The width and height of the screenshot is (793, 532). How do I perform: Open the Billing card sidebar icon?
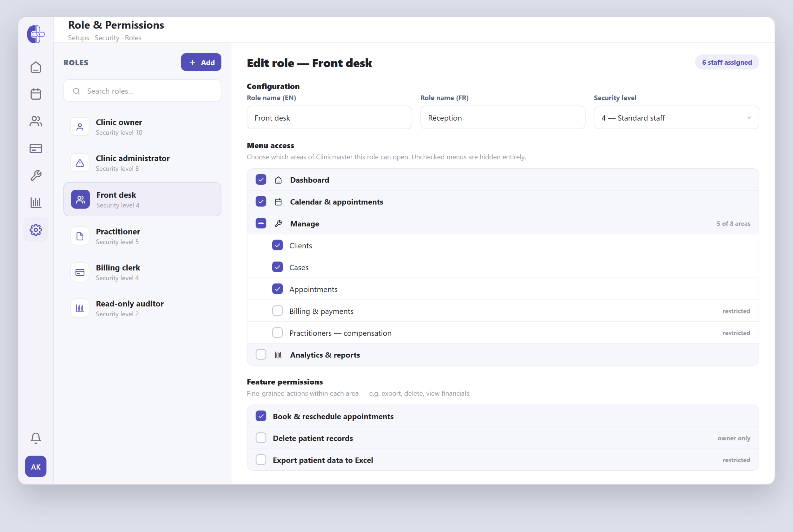click(x=36, y=148)
